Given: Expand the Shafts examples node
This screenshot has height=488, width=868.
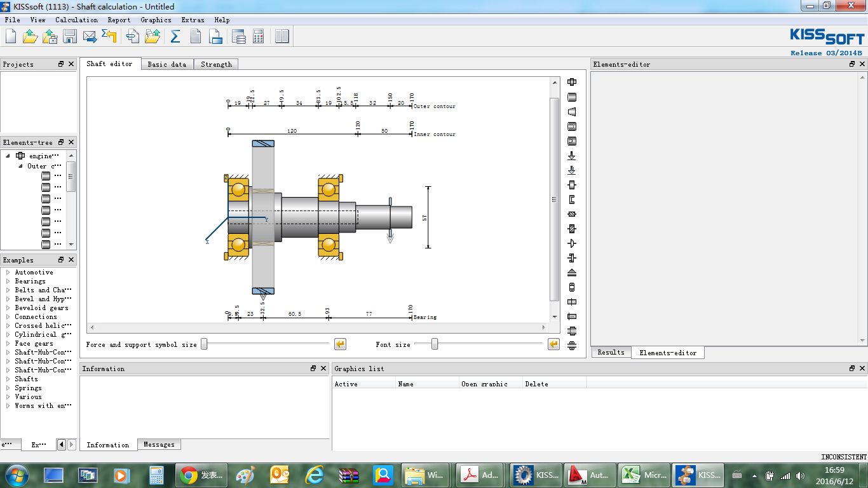Looking at the screenshot, I should coord(8,379).
